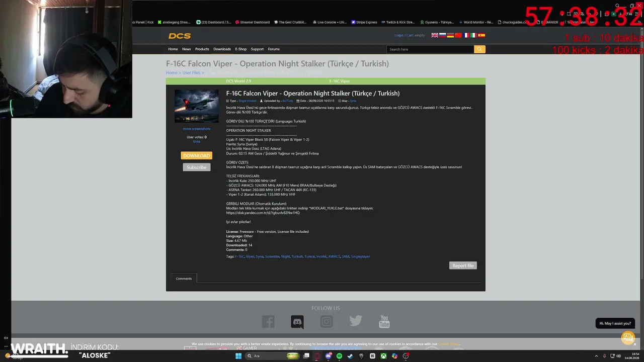
Task: Open the Comments tab
Action: point(184,279)
